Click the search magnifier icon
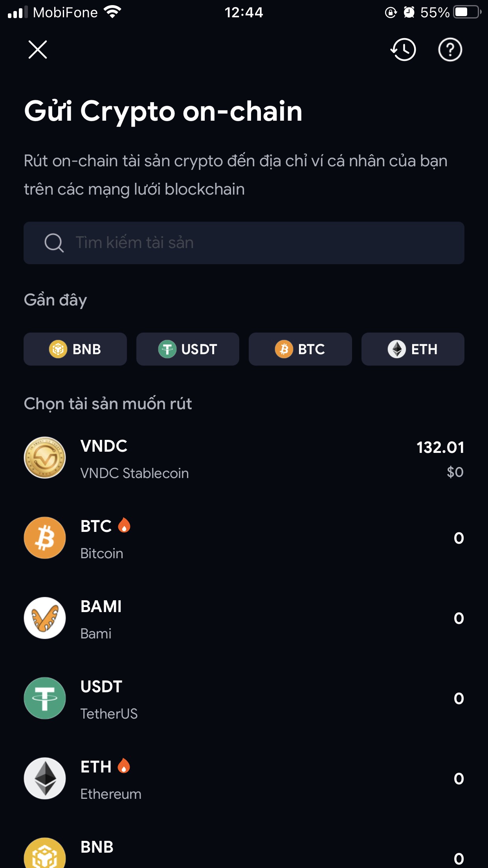This screenshot has height=868, width=488. [54, 243]
